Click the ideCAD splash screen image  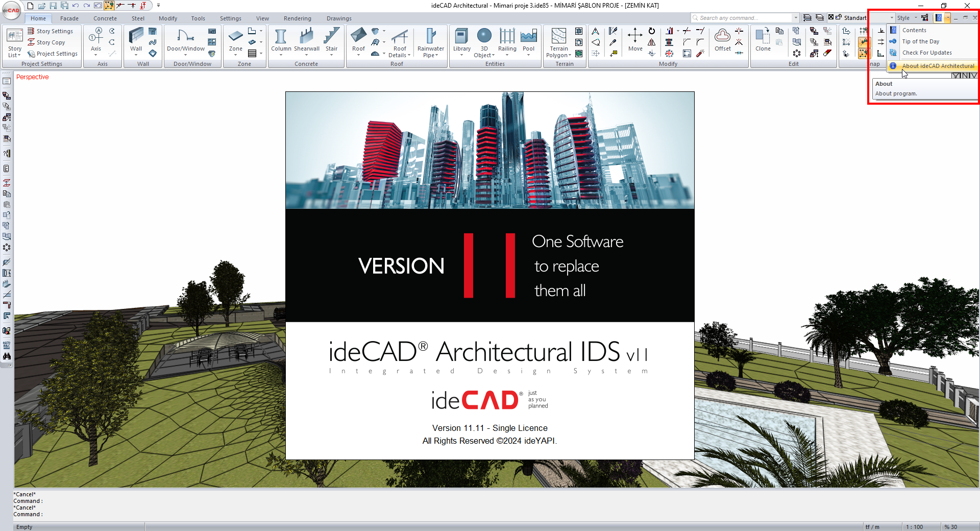(490, 276)
